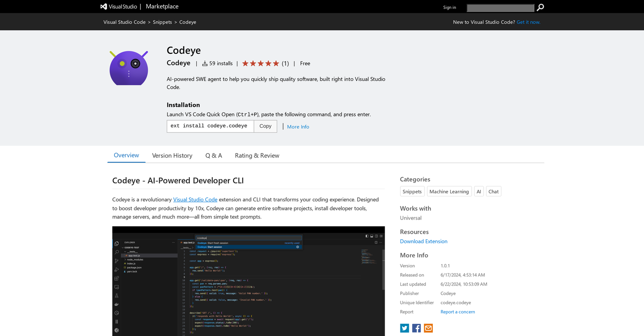Copy the install command
The height and width of the screenshot is (336, 644).
coord(265,126)
